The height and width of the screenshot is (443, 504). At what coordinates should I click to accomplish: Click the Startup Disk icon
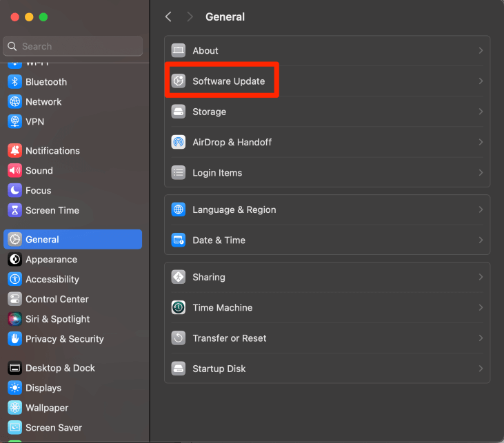179,369
